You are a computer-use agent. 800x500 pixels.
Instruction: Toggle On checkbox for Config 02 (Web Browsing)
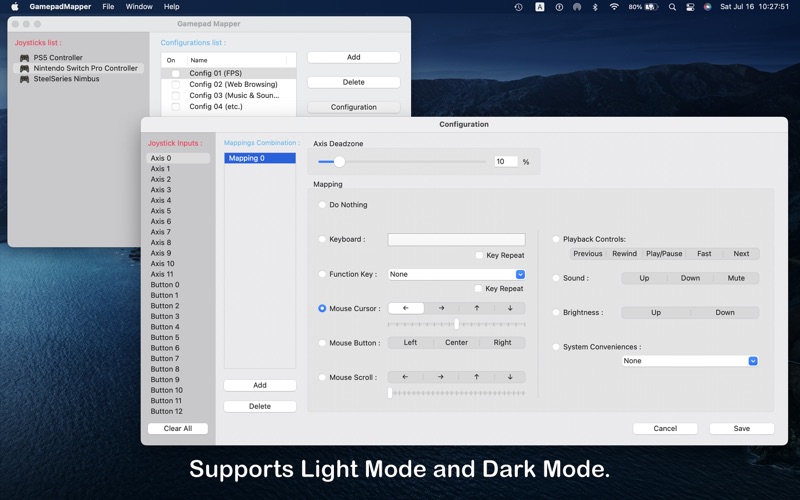coord(176,85)
